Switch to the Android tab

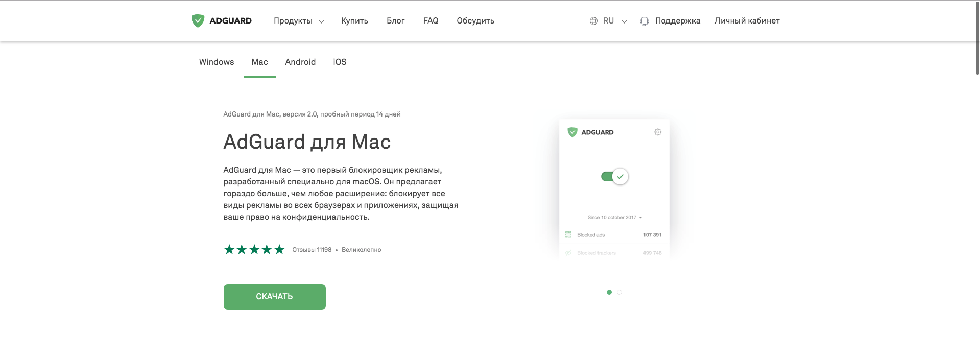(x=300, y=62)
